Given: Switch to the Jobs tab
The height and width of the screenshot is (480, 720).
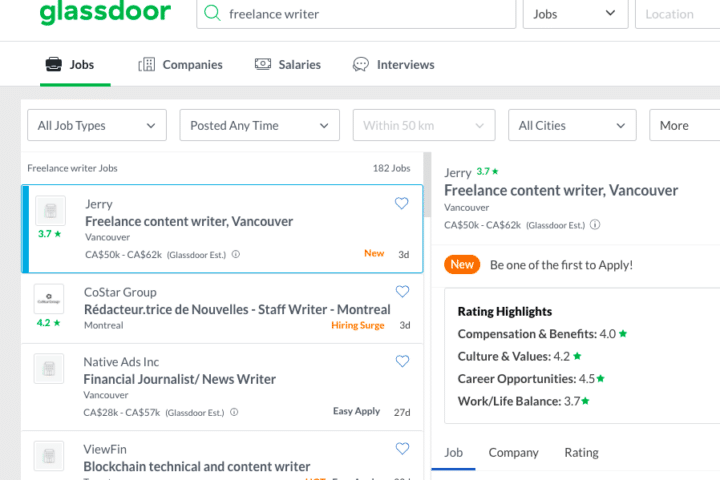Looking at the screenshot, I should 75,65.
